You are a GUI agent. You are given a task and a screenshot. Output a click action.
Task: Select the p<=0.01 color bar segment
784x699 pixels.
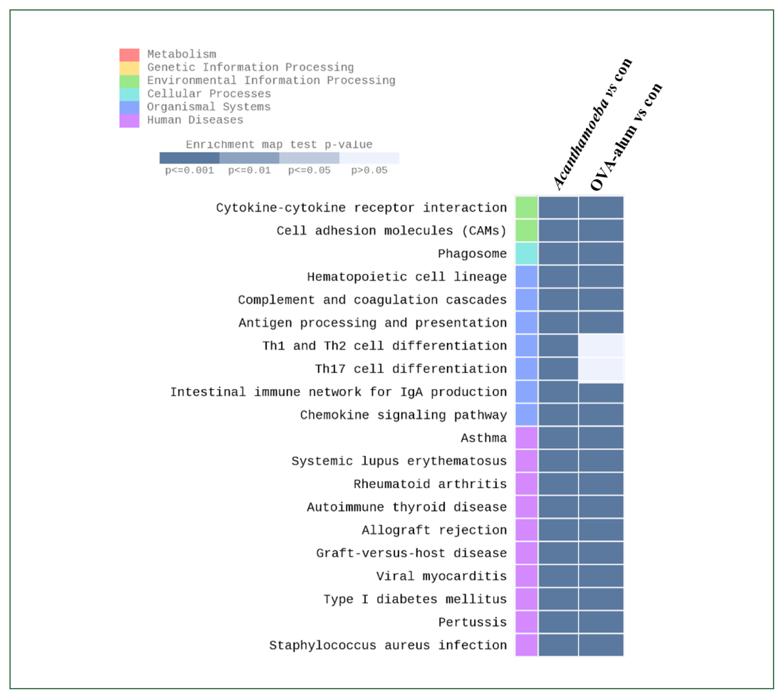[x=250, y=158]
